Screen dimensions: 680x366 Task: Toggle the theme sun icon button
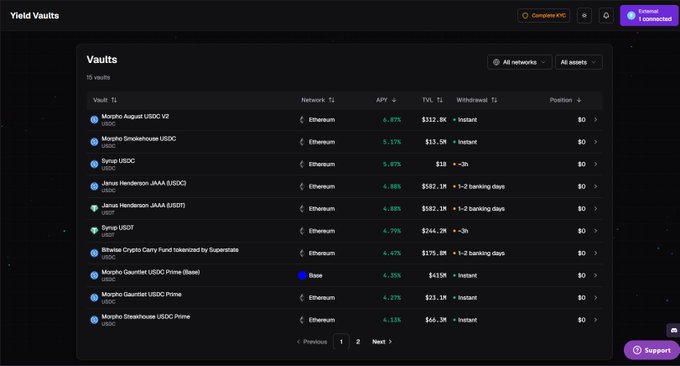click(x=584, y=16)
